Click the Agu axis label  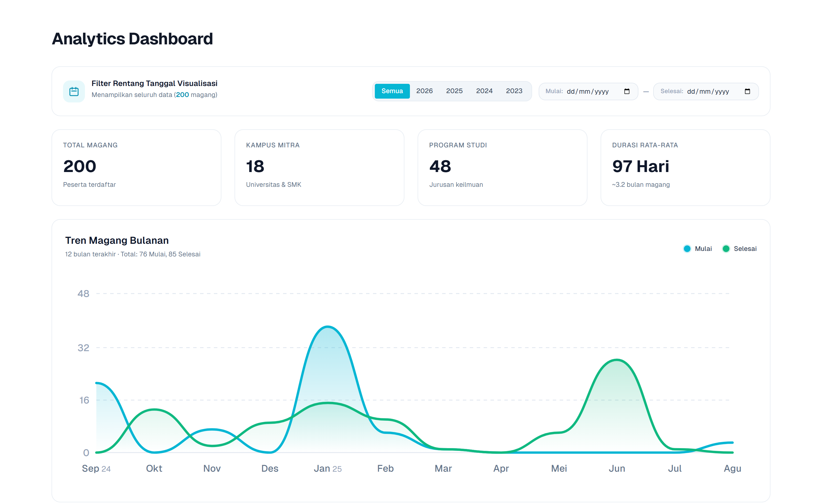pyautogui.click(x=732, y=469)
